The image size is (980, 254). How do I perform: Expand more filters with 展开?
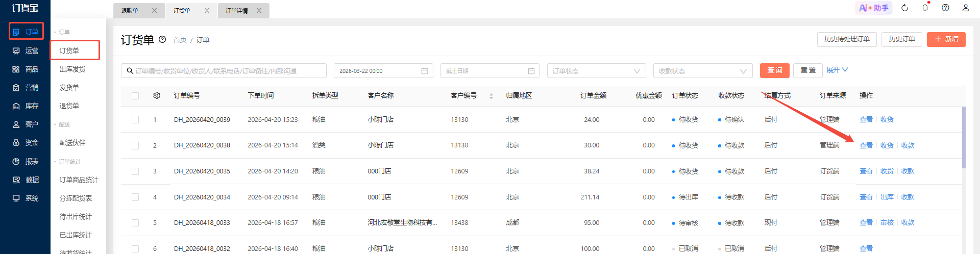(837, 70)
